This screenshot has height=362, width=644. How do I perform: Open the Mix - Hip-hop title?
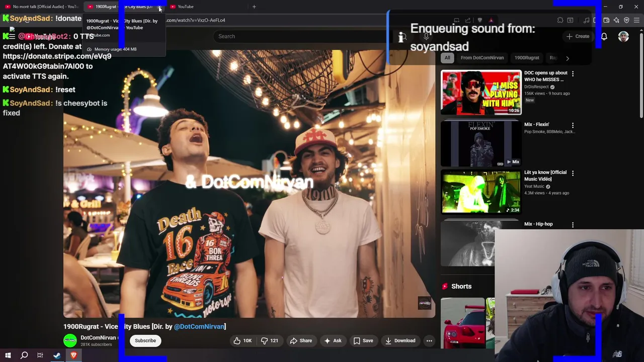tap(538, 224)
